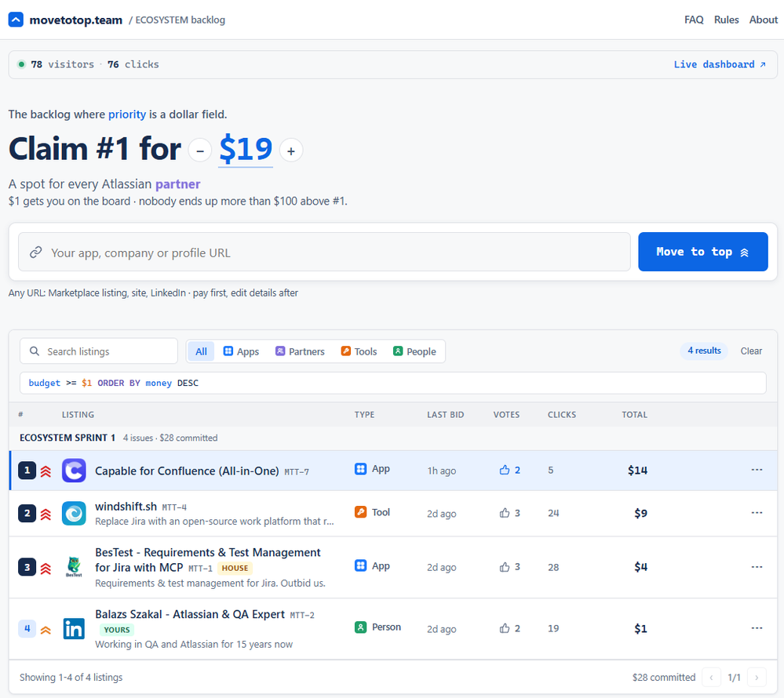Click red priority arrows on BesTest row
This screenshot has width=784, height=698.
pos(46,568)
